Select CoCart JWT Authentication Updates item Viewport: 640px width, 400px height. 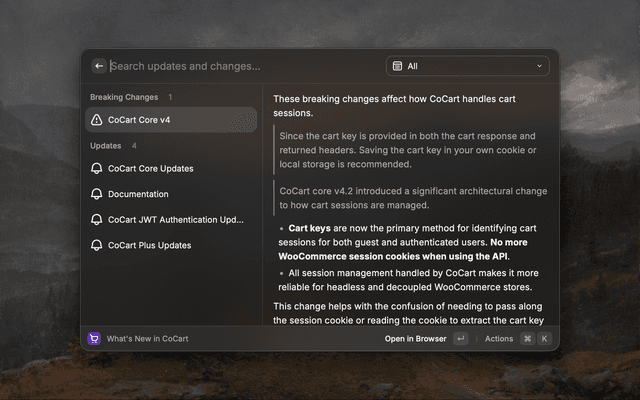(x=171, y=220)
